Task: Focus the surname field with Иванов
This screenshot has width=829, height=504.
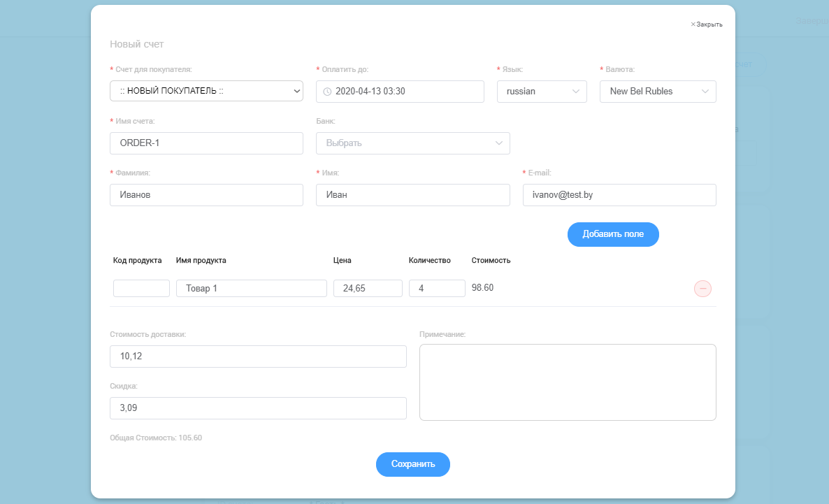Action: [x=206, y=195]
